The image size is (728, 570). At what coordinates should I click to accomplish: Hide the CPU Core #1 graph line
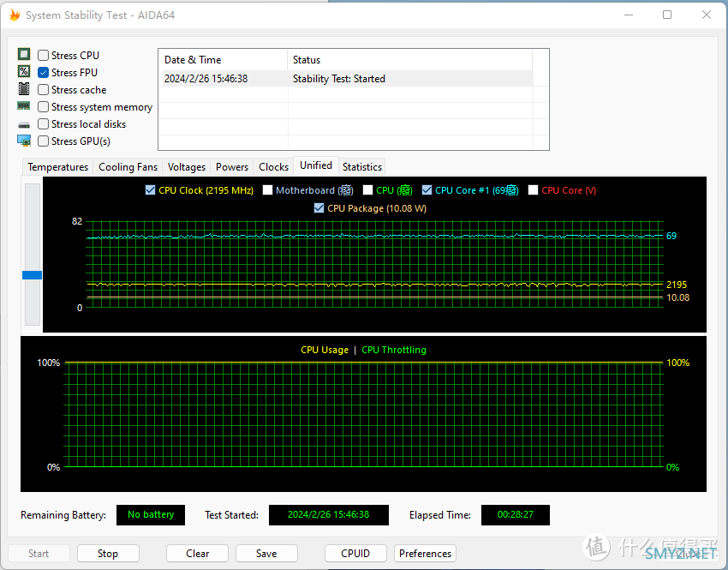point(427,190)
